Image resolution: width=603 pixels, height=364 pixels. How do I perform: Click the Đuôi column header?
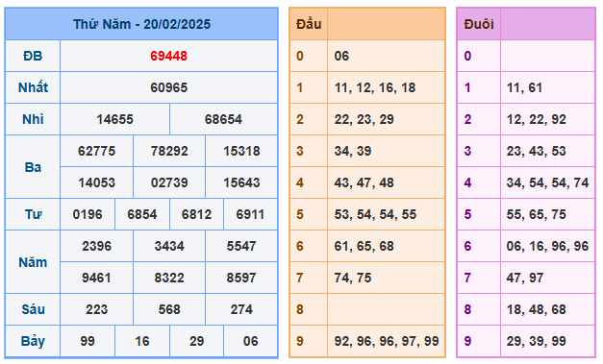[x=479, y=24]
